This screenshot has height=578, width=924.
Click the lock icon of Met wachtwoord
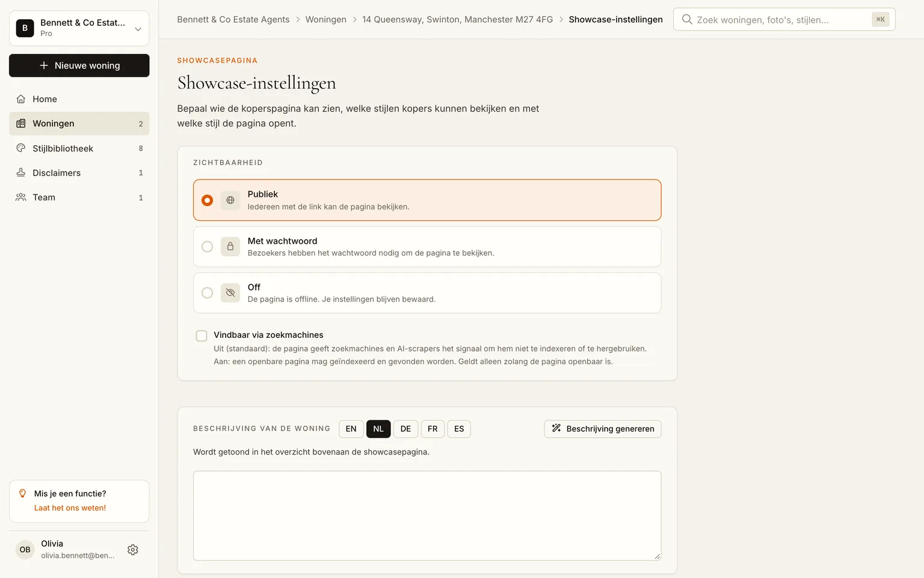tap(230, 246)
